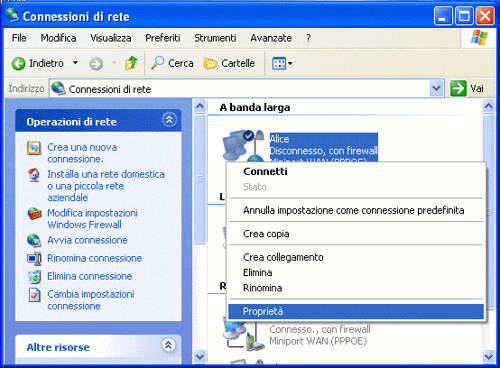The image size is (500, 368).
Task: Open the address bar dropdown
Action: coord(436,89)
